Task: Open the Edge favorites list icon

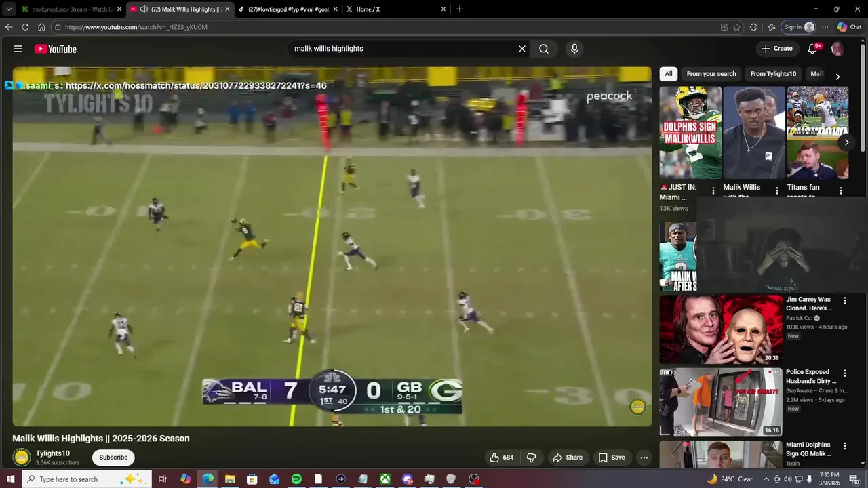Action: pyautogui.click(x=772, y=27)
